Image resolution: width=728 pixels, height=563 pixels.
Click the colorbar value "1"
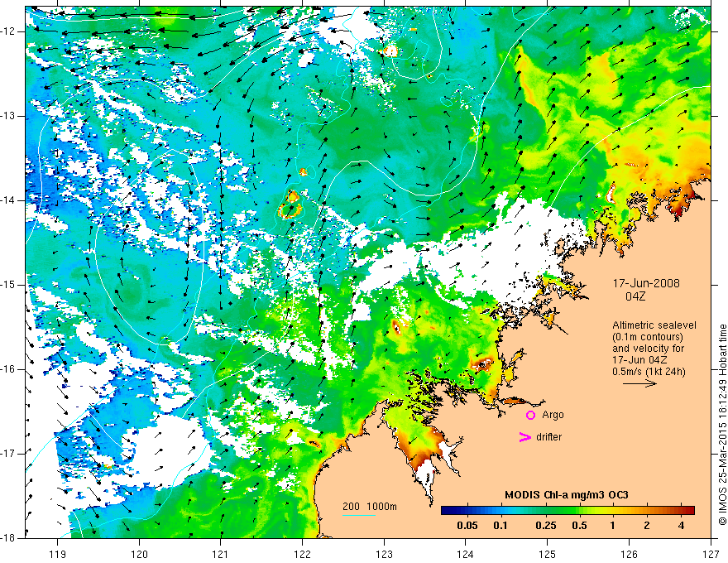pyautogui.click(x=612, y=526)
